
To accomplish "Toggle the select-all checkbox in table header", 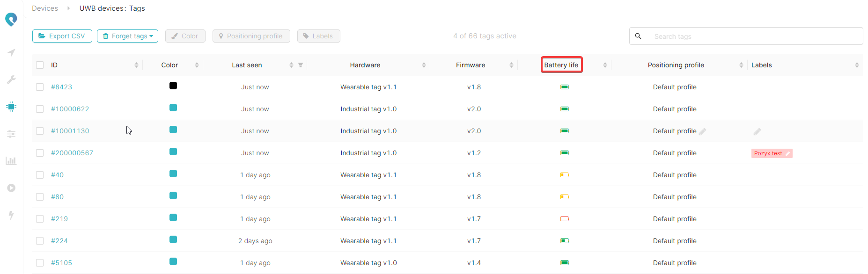I will (40, 65).
